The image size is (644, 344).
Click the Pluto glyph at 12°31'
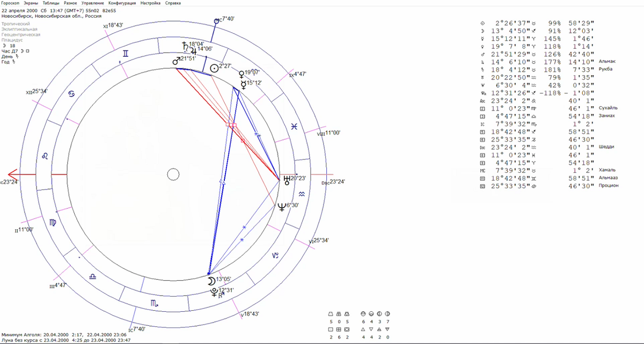click(x=215, y=292)
